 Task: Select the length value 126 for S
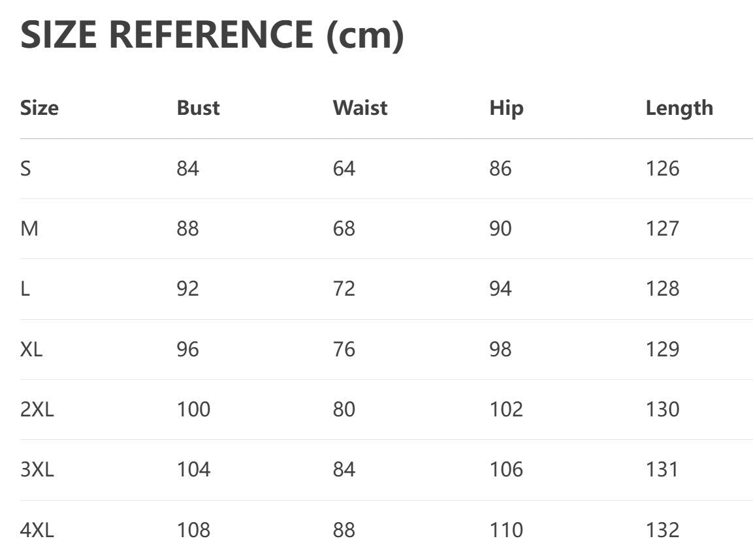click(662, 168)
